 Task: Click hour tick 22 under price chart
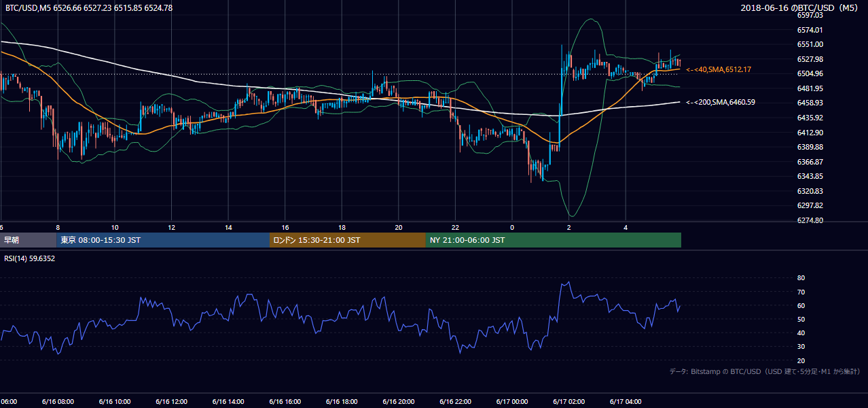click(x=456, y=227)
